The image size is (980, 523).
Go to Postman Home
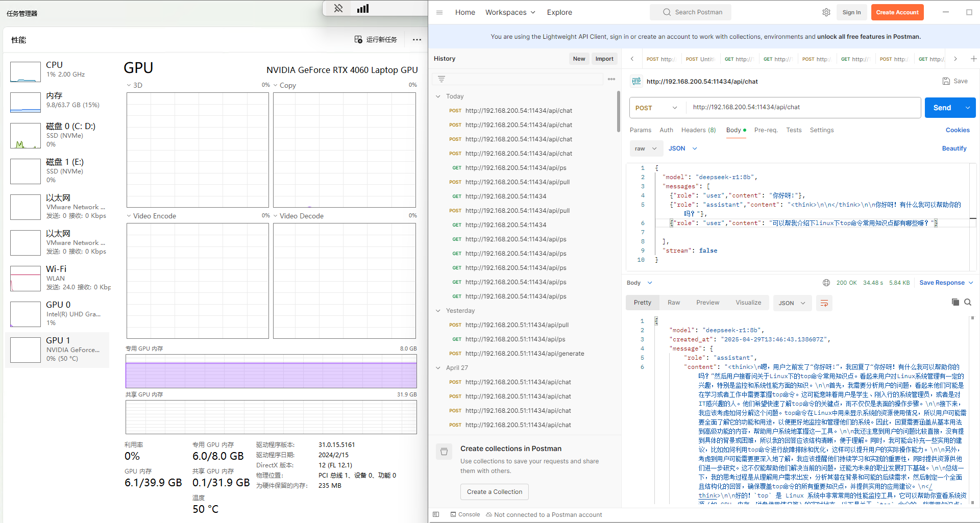click(x=465, y=12)
